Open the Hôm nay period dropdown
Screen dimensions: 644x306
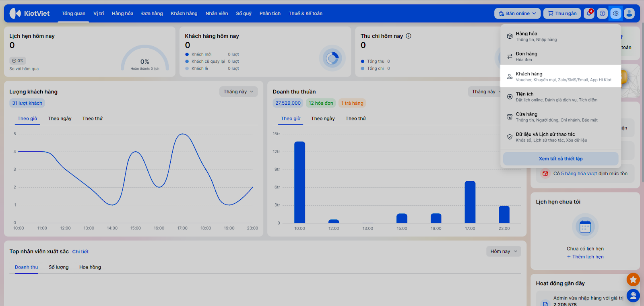(x=504, y=251)
